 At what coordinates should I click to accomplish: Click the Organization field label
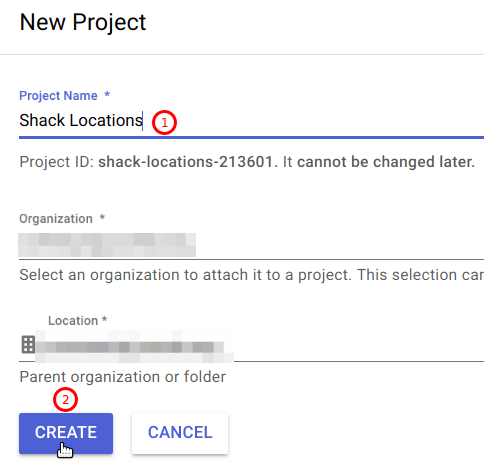click(x=56, y=219)
